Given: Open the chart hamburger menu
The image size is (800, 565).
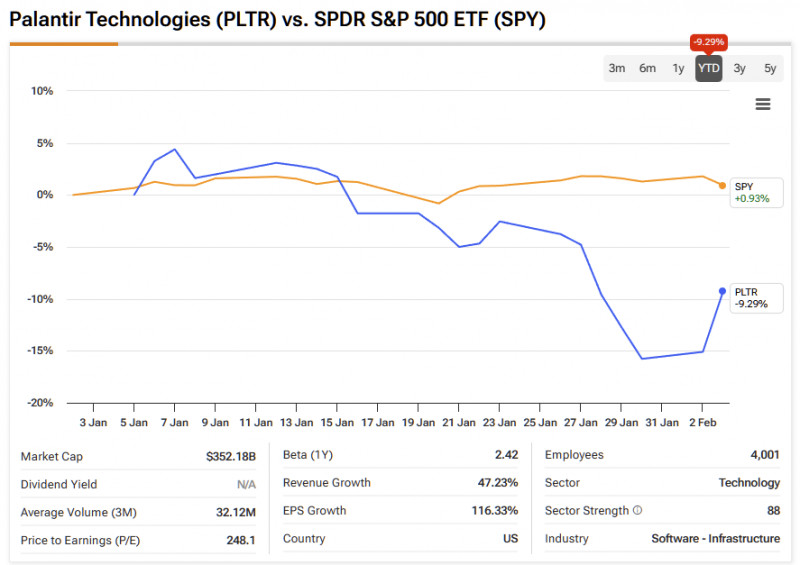Looking at the screenshot, I should (763, 104).
